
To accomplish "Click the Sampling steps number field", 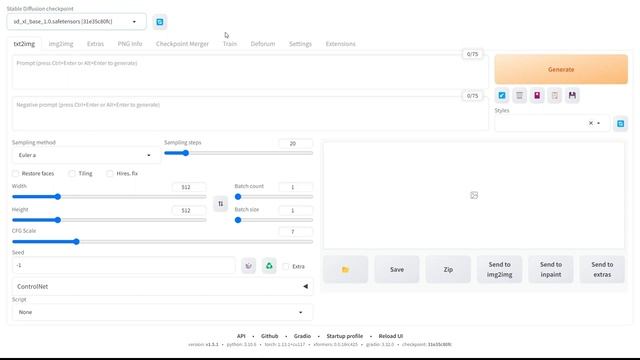I will (x=296, y=144).
